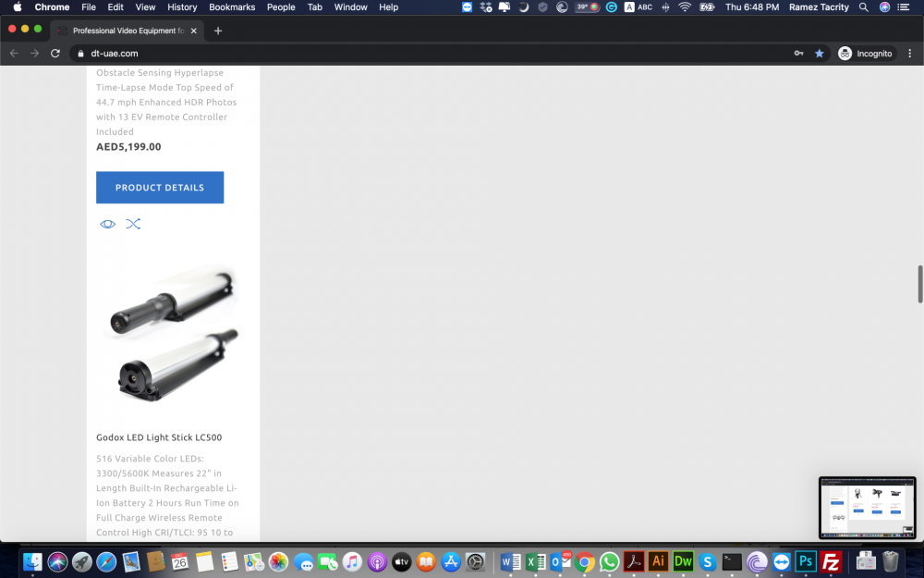Toggle Wi-Fi from the menu bar
This screenshot has width=924, height=578.
coord(684,7)
